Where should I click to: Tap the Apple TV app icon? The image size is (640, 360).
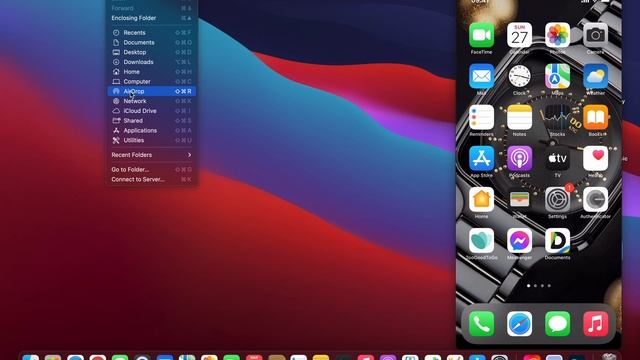(557, 158)
